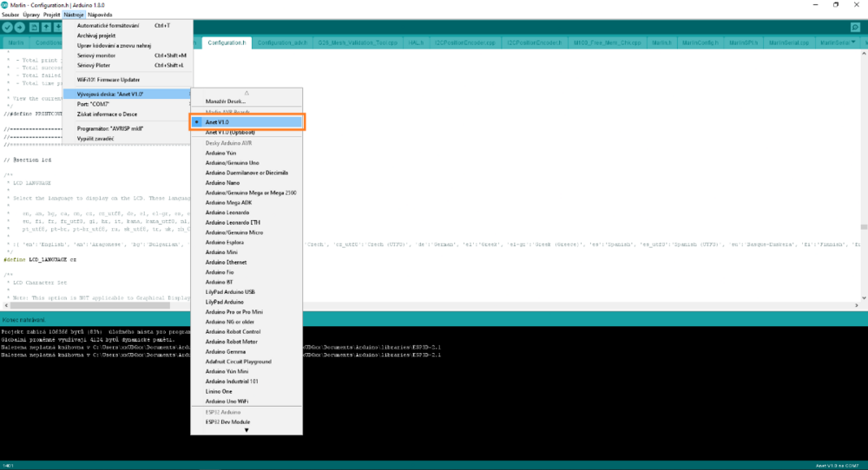Switch to M100_Free_Mem_Chk.cpp tab

tap(608, 42)
